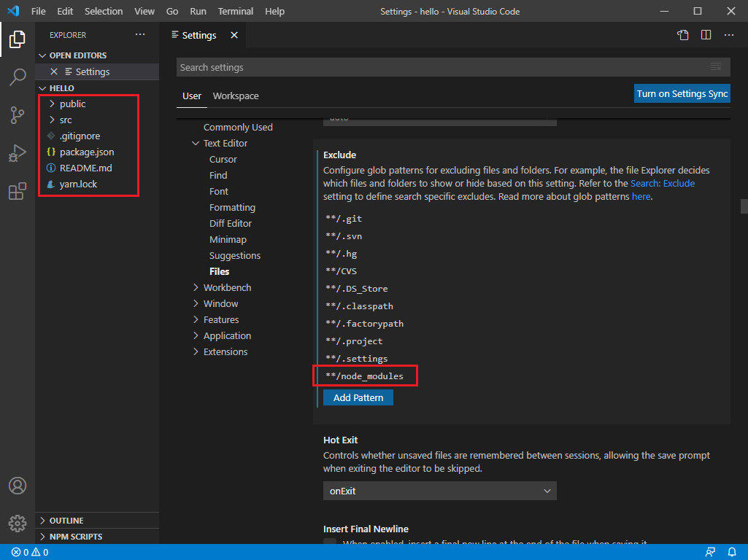Click the errors and warnings status indicator
The image size is (748, 560).
(x=30, y=553)
